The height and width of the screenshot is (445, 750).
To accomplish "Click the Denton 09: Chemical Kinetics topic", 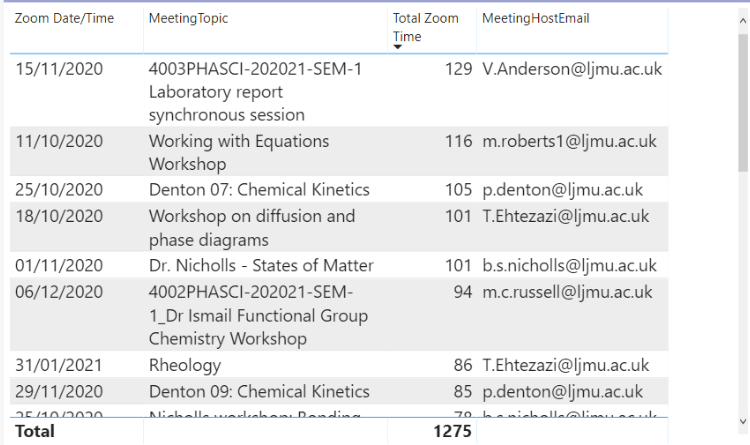I will 259,392.
